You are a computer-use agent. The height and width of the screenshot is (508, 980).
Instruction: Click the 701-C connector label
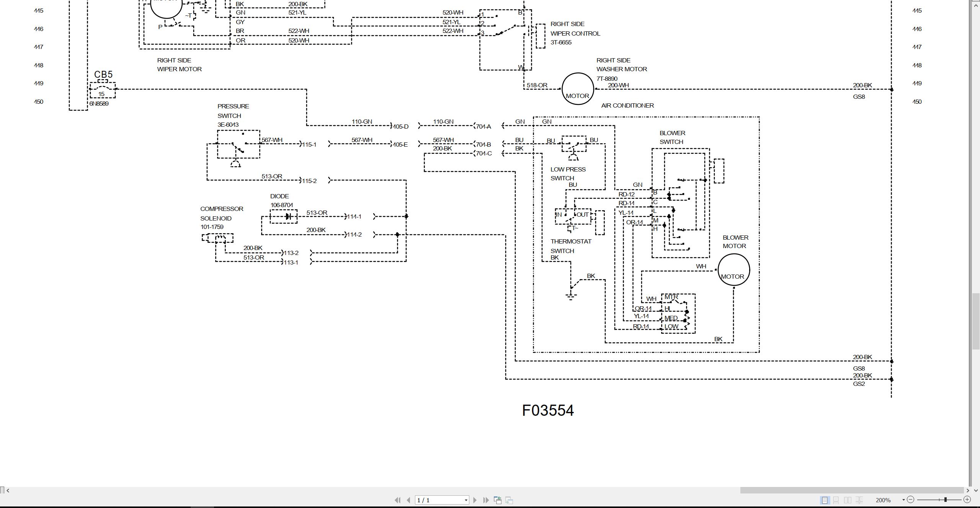point(483,154)
